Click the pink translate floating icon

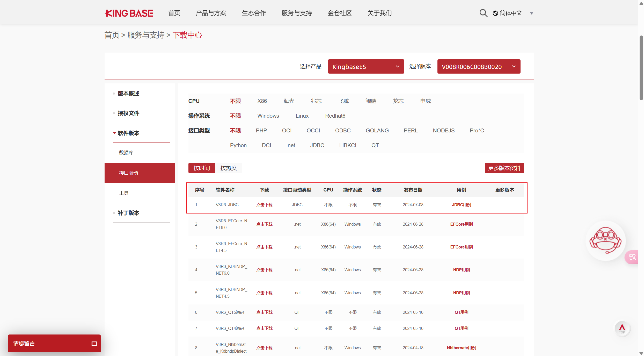click(632, 257)
